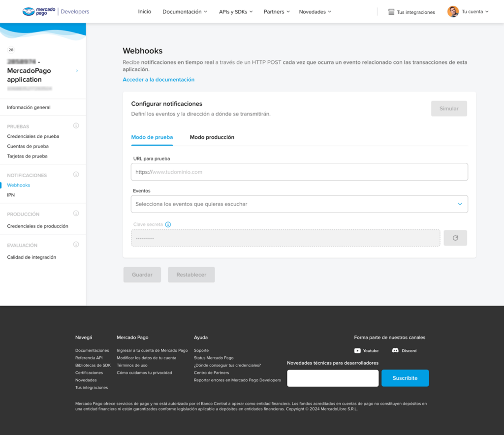This screenshot has height=435, width=504.
Task: Click the Simular button
Action: pos(449,109)
